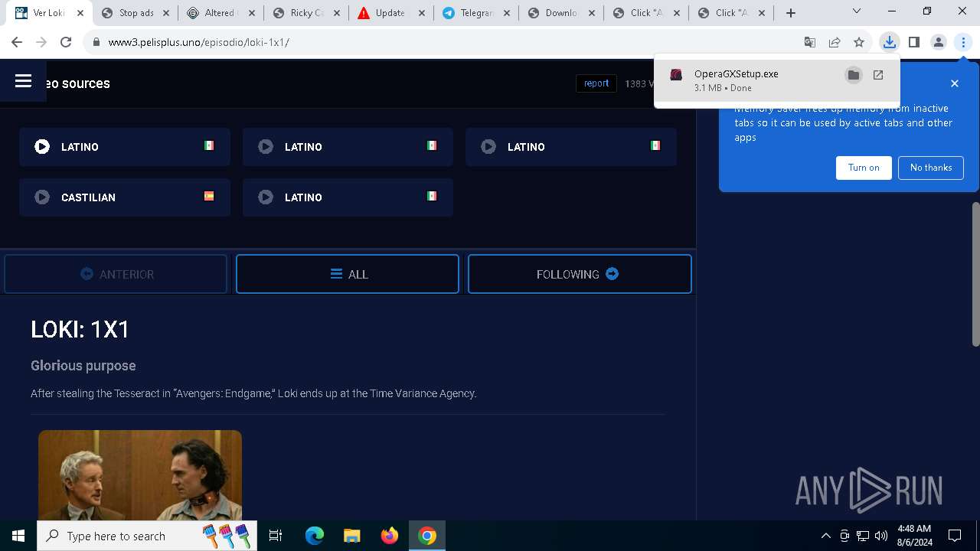Bookmark this page with the star
Screen dimensions: 980x551
click(859, 42)
